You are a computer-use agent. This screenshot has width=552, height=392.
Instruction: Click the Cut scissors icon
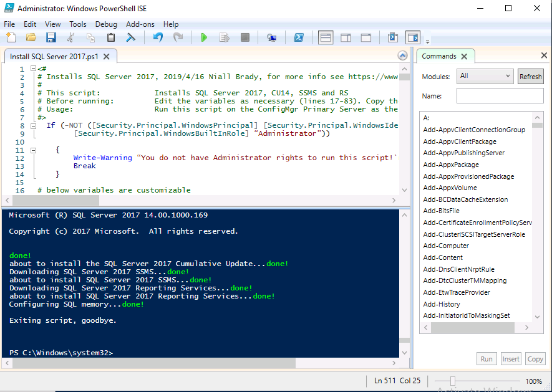(x=70, y=37)
